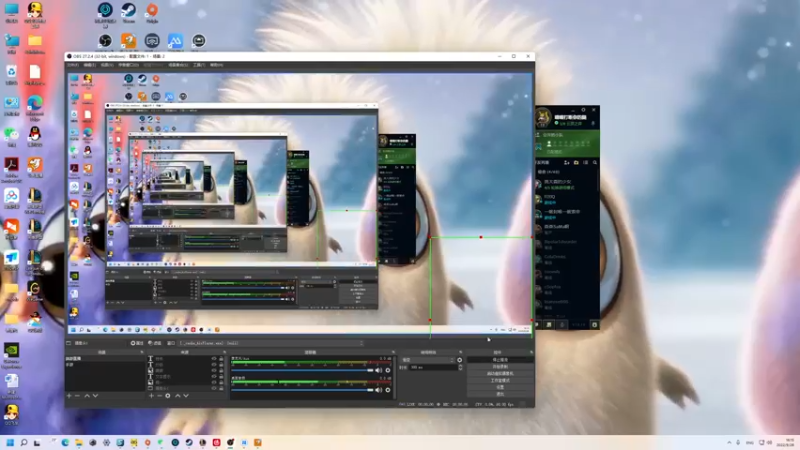This screenshot has width=800, height=450.
Task: Click search icon in League friends list
Action: pyautogui.click(x=594, y=162)
